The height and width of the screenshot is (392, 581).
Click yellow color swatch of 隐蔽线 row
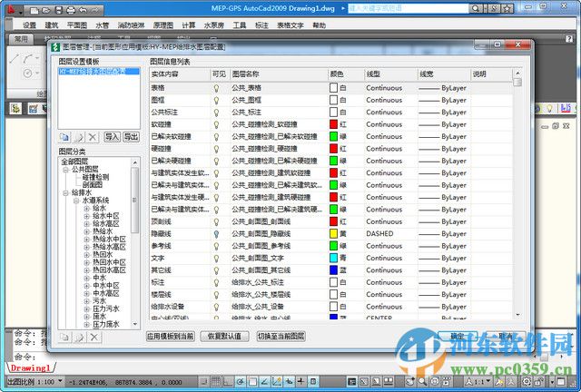point(333,234)
